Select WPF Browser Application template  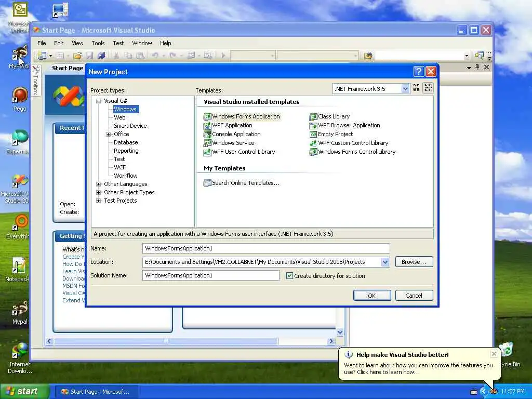point(345,125)
